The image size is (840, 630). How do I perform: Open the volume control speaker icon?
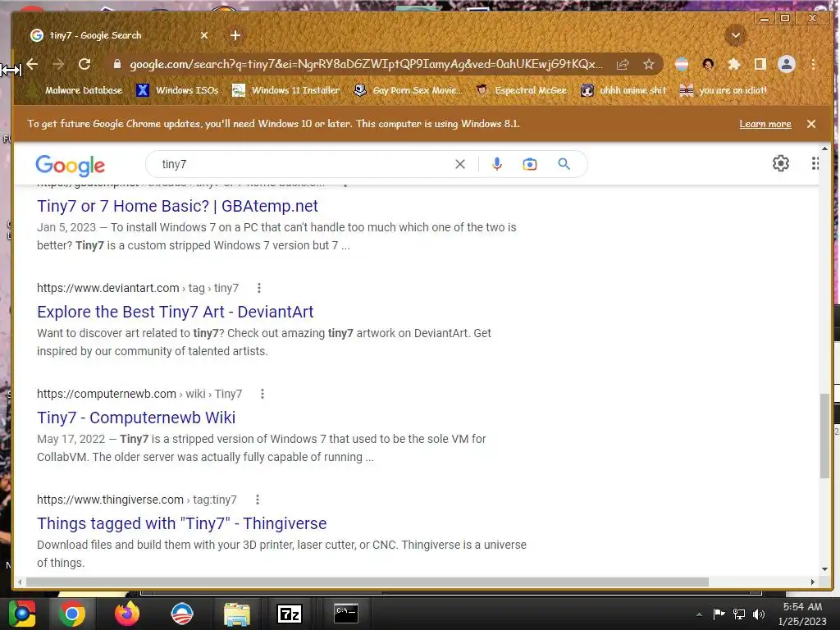tap(759, 614)
